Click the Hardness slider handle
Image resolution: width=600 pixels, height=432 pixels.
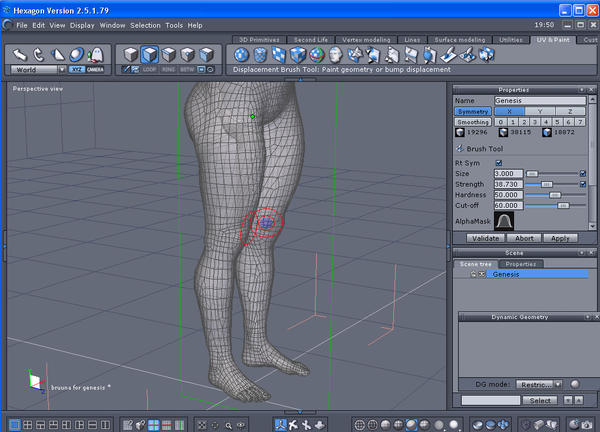point(554,194)
